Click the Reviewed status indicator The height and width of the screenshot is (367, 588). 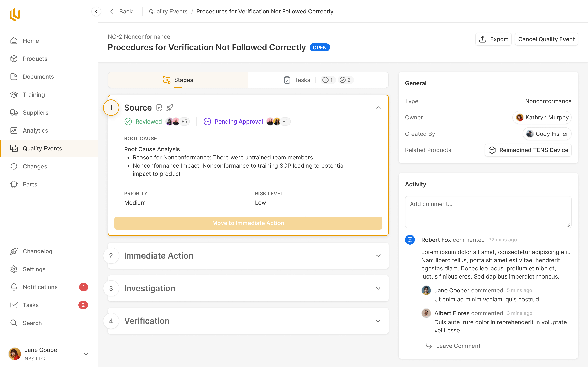click(143, 122)
